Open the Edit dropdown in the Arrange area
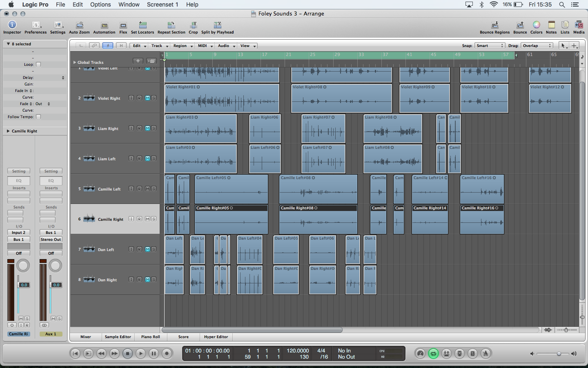588x368 pixels. [139, 46]
